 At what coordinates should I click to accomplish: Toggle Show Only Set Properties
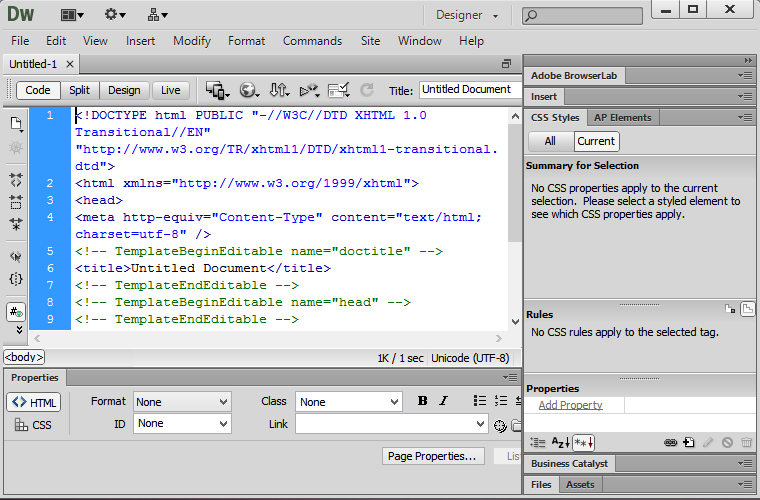point(583,442)
